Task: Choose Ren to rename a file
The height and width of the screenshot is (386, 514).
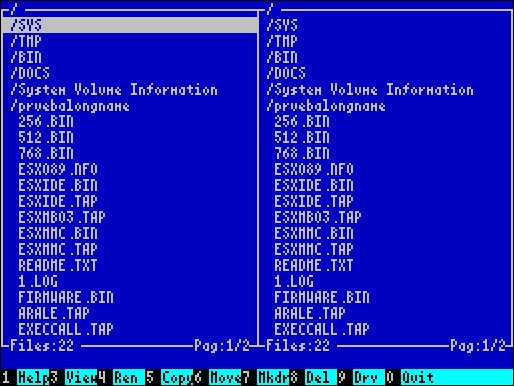Action: click(129, 377)
